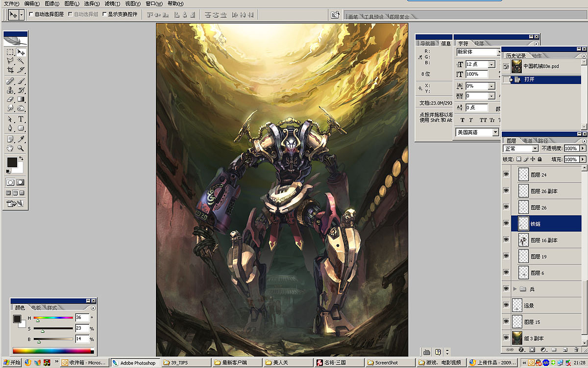Open ScreenShot taskbar button
Image resolution: width=588 pixels, height=368 pixels.
click(390, 363)
